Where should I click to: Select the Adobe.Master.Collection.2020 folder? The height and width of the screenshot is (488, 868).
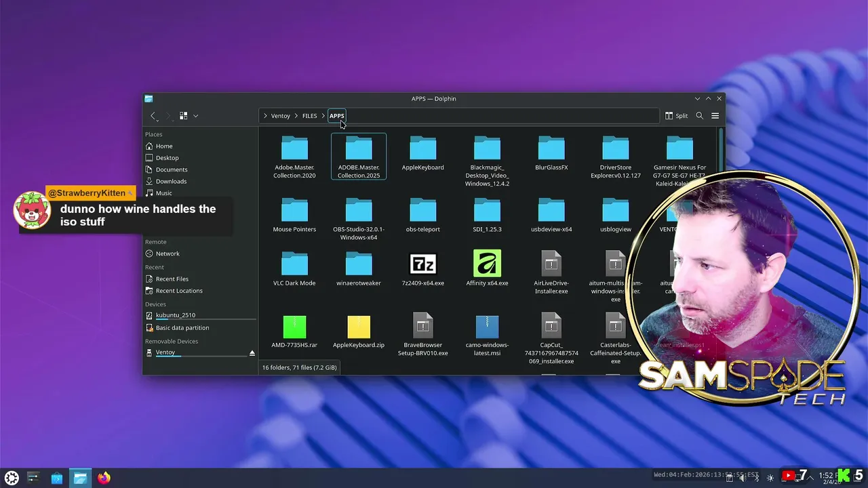coord(294,157)
